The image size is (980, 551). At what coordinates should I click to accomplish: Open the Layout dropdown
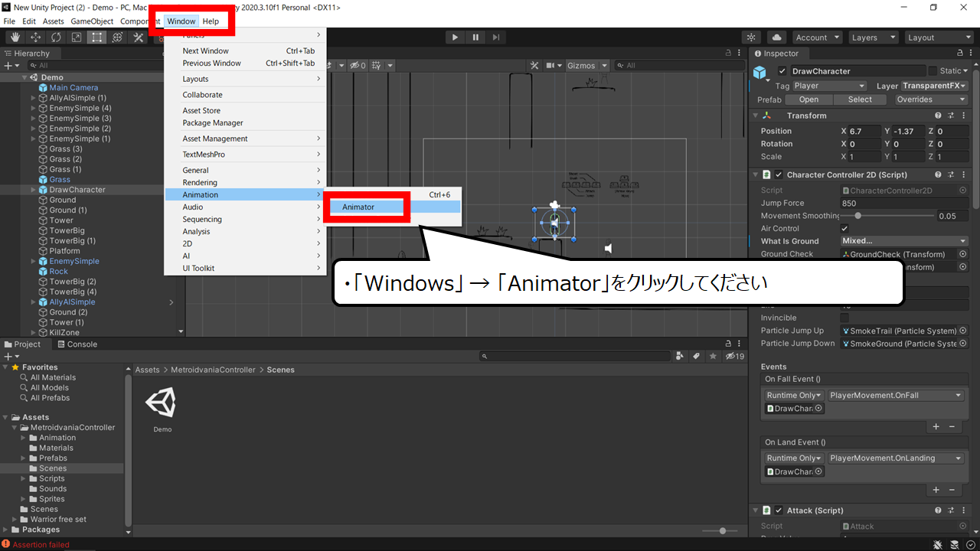[938, 37]
